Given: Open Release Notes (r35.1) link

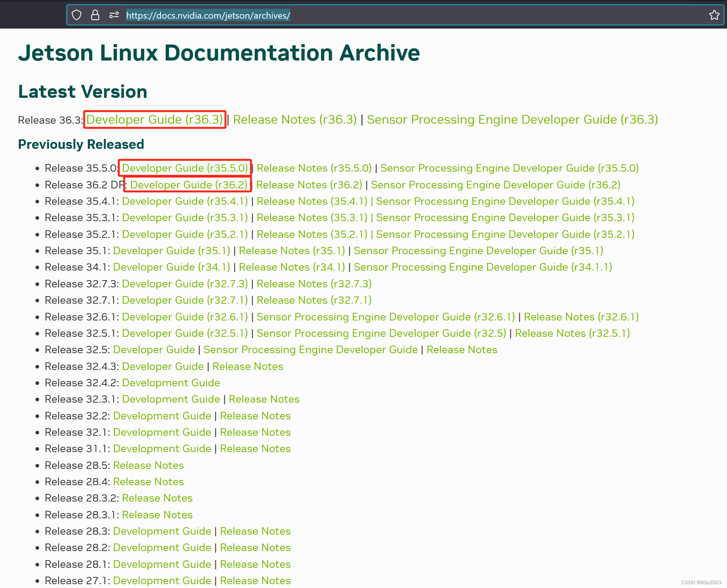Looking at the screenshot, I should [x=292, y=251].
